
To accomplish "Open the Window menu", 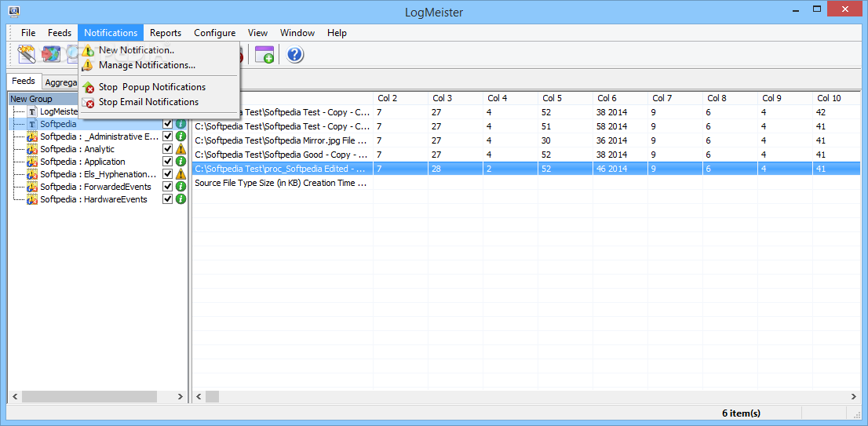I will coord(297,33).
